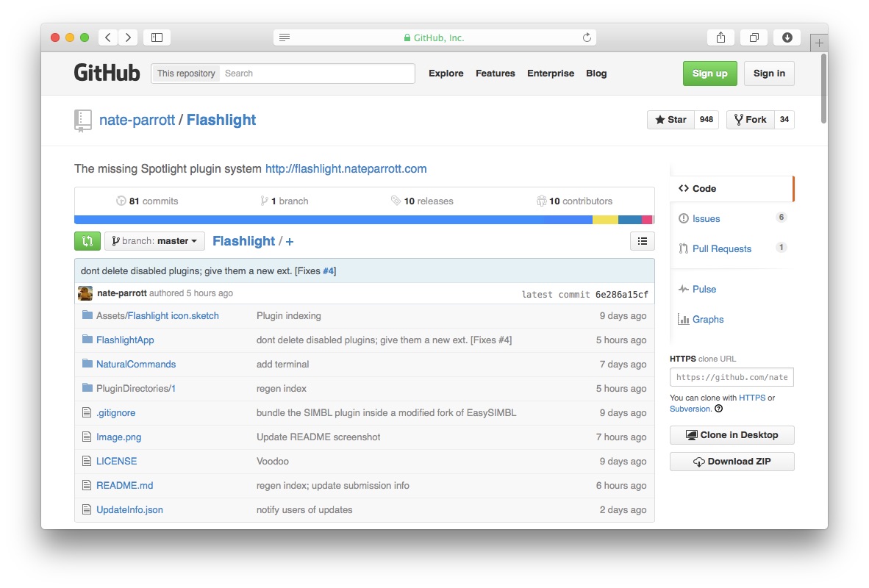This screenshot has width=869, height=588.
Task: Click Explore in the top navigation
Action: tap(446, 73)
